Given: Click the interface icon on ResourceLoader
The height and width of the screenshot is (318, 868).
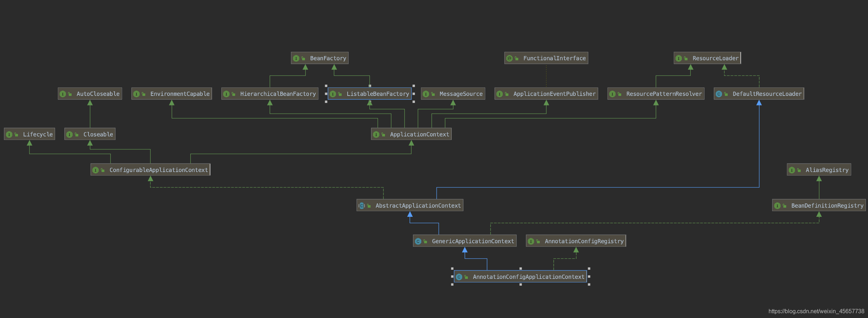Looking at the screenshot, I should [679, 59].
